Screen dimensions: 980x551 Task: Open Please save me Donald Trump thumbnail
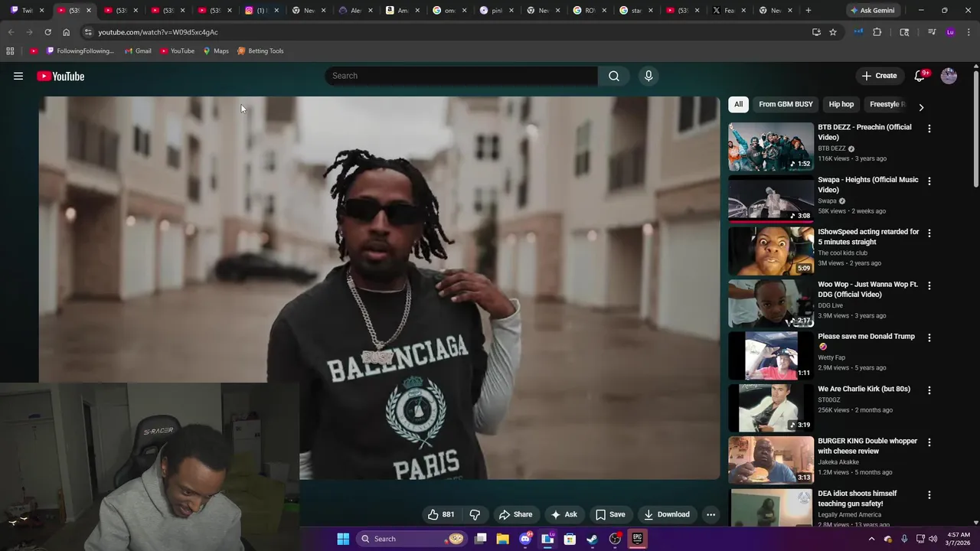tap(771, 356)
